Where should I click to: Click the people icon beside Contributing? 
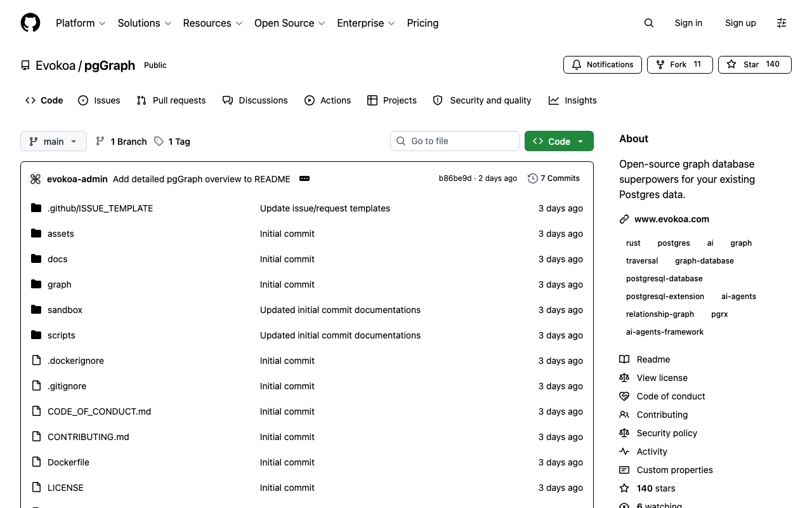click(x=624, y=415)
